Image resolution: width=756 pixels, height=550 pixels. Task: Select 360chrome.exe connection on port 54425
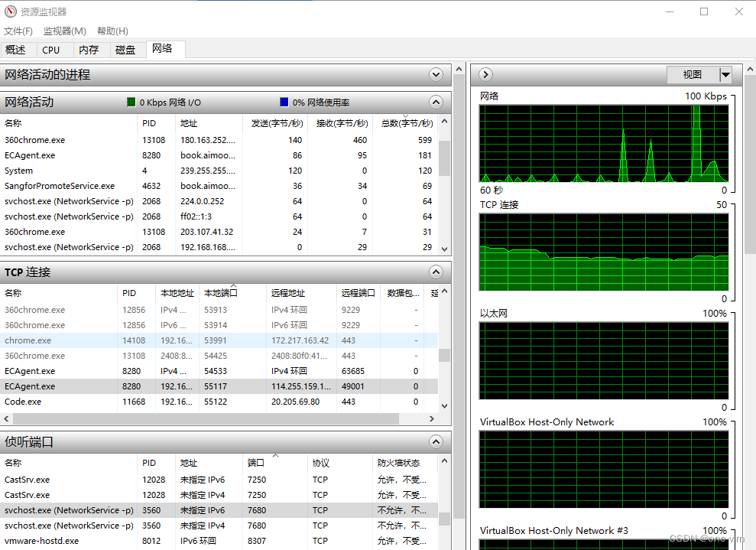point(219,356)
